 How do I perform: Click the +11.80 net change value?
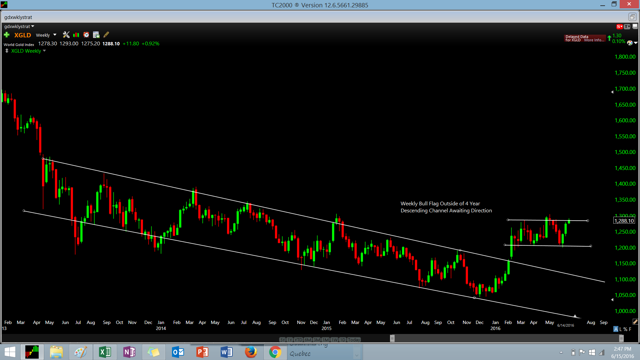(x=131, y=44)
